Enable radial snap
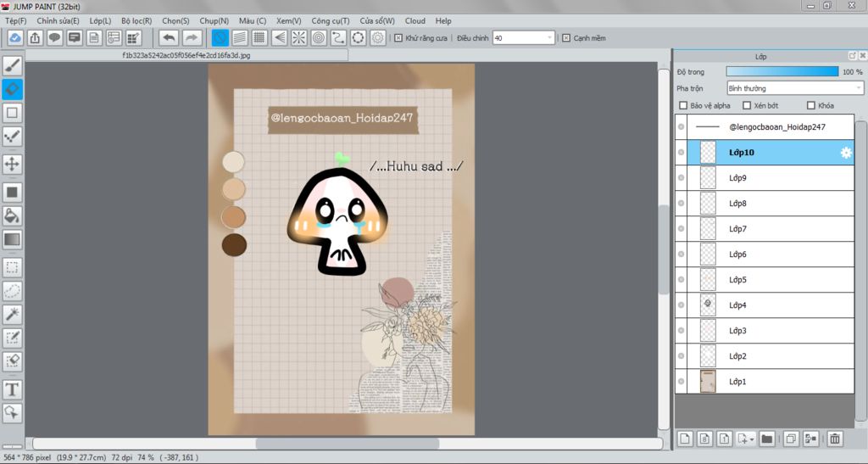 tap(299, 37)
